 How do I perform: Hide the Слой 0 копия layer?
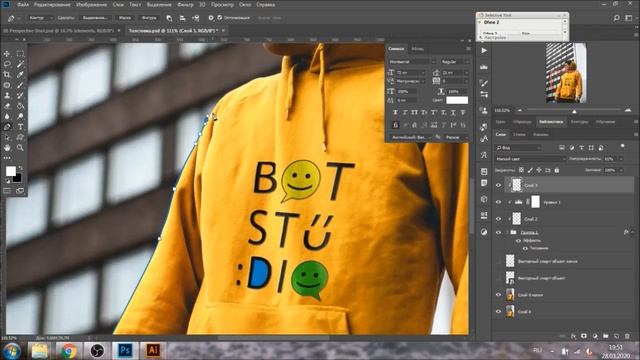498,295
